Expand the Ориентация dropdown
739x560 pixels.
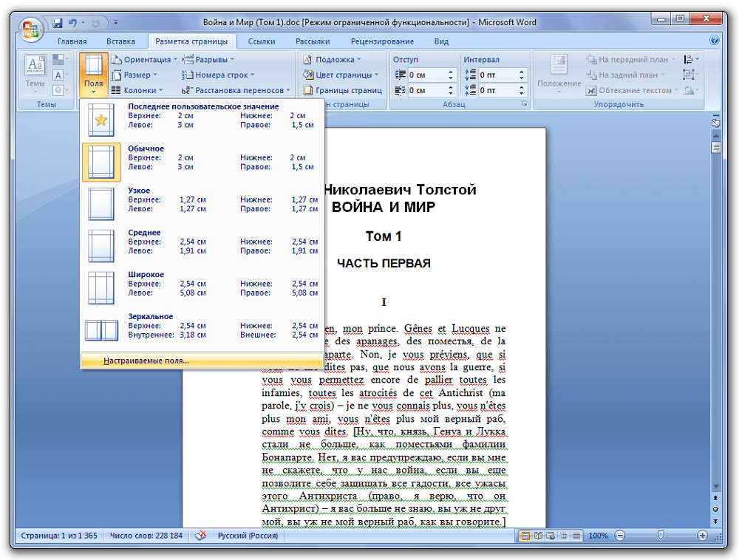(x=145, y=60)
